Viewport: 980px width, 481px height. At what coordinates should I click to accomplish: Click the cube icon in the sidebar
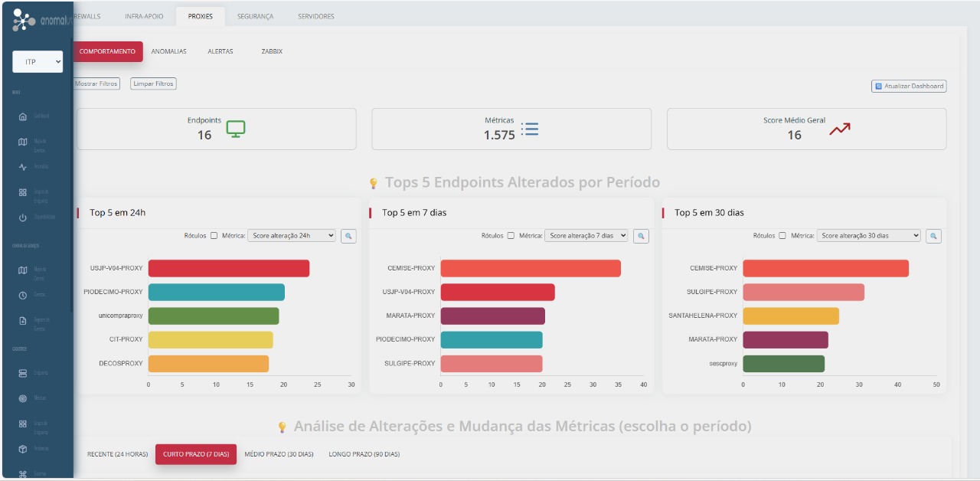click(23, 449)
